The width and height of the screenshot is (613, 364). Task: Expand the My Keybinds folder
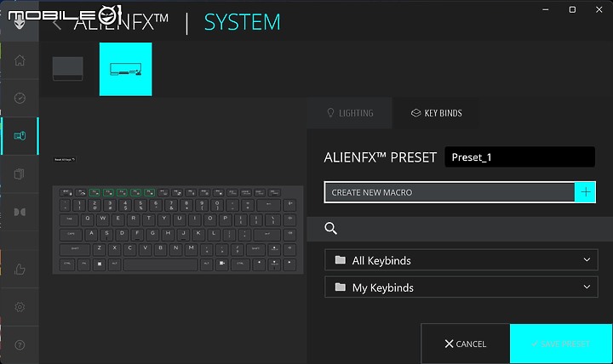point(461,287)
